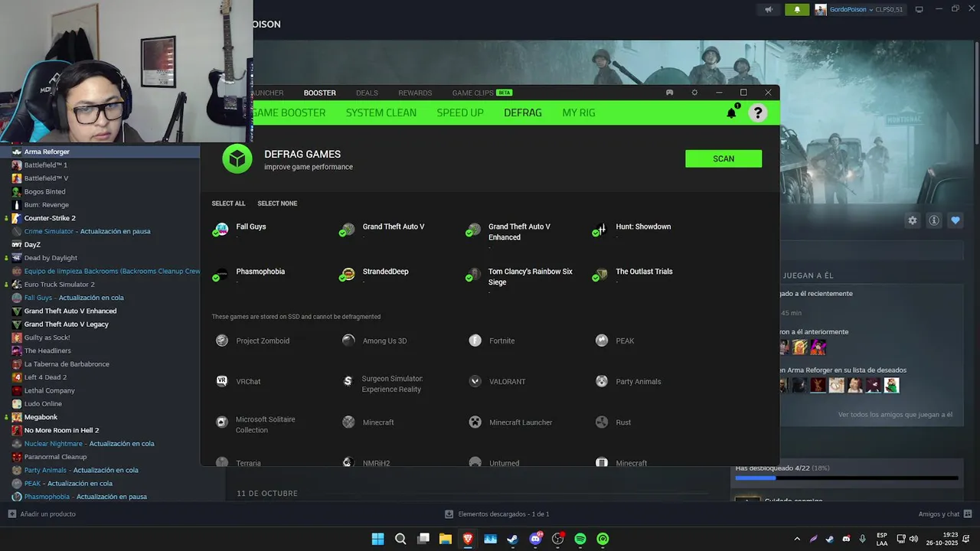980x551 pixels.
Task: Open Windows Start menu
Action: point(377,539)
